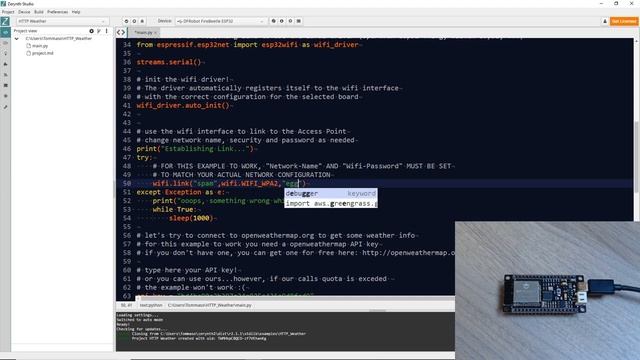Viewport: 640px width, 360px height.
Task: Open the console panel sidebar icon
Action: pos(5,85)
